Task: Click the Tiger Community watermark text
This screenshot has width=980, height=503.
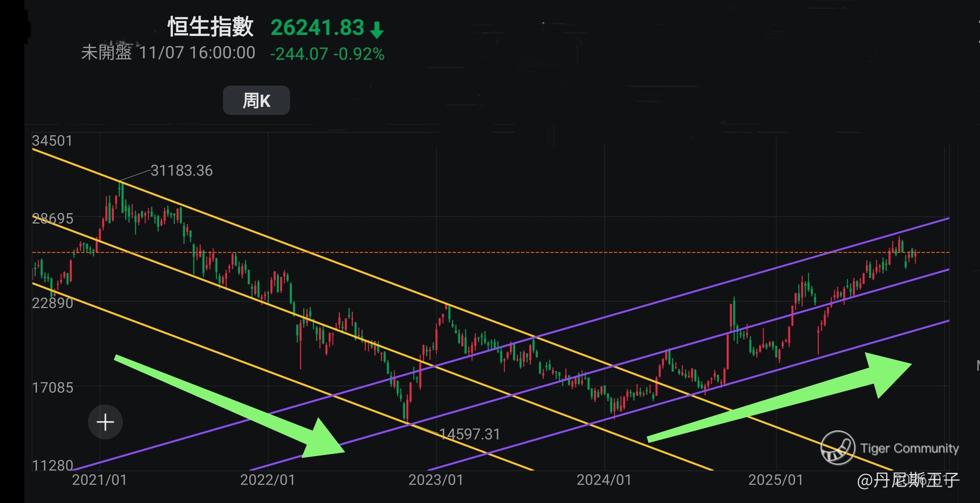Action: click(x=909, y=448)
